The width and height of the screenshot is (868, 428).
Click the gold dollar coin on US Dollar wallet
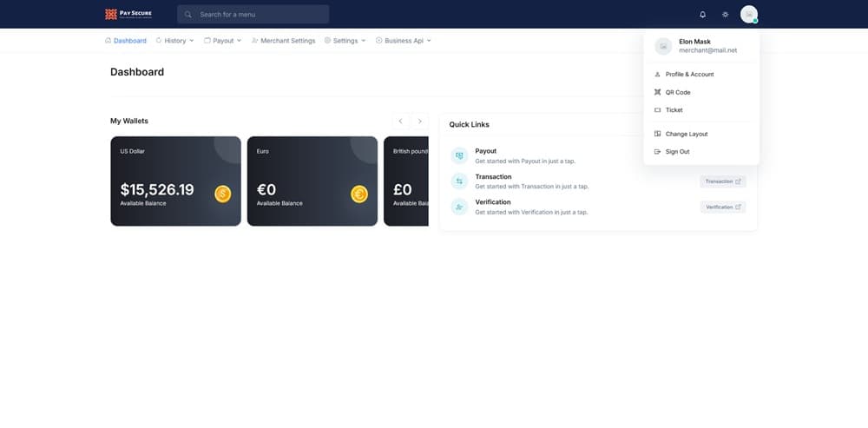[x=223, y=194]
